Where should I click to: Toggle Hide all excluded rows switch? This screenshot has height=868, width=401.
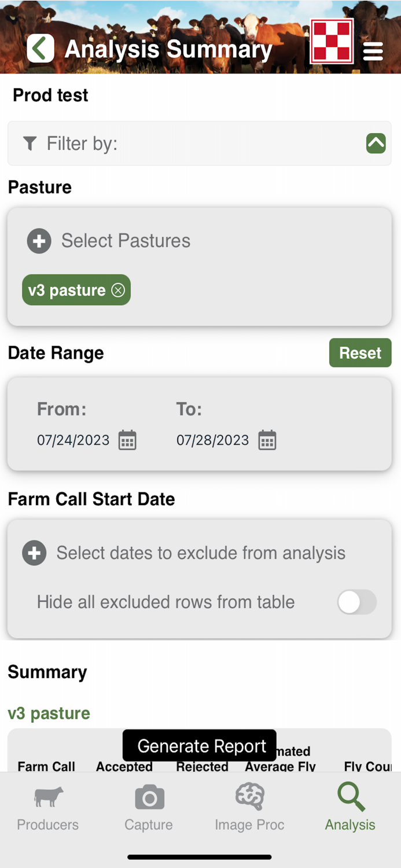click(356, 602)
